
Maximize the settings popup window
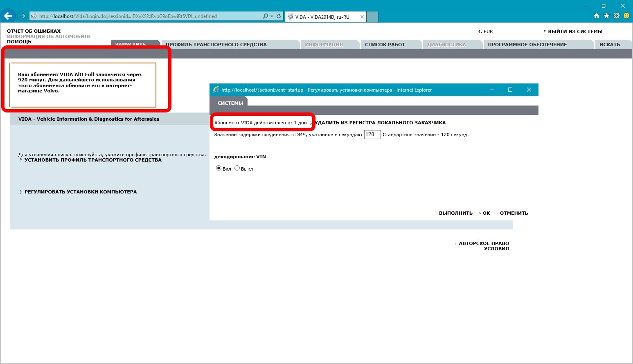(x=510, y=90)
